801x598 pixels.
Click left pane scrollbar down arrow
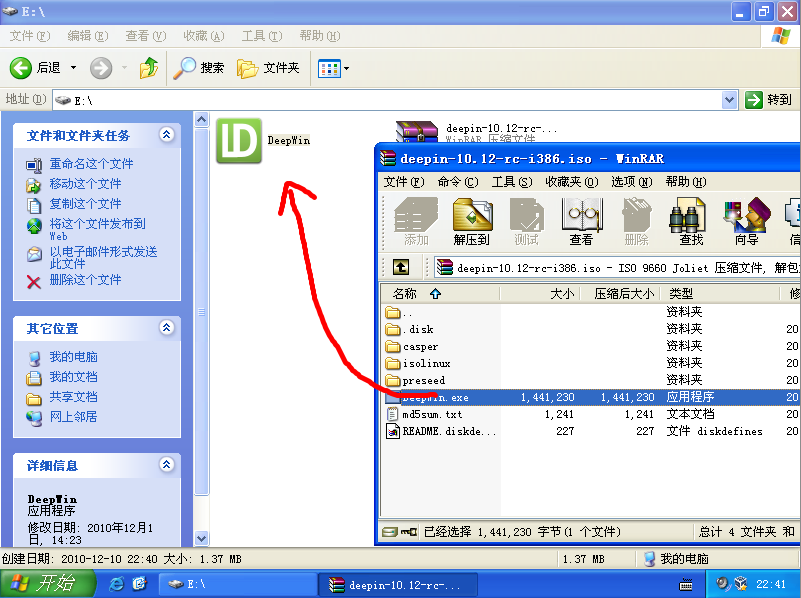click(x=201, y=538)
